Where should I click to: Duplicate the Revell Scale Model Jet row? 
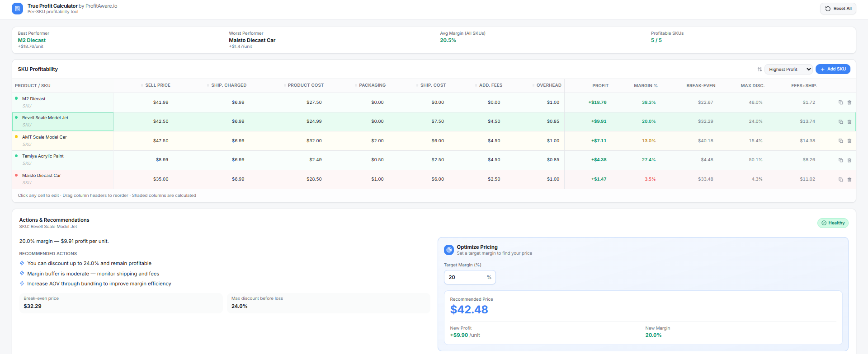pyautogui.click(x=841, y=122)
